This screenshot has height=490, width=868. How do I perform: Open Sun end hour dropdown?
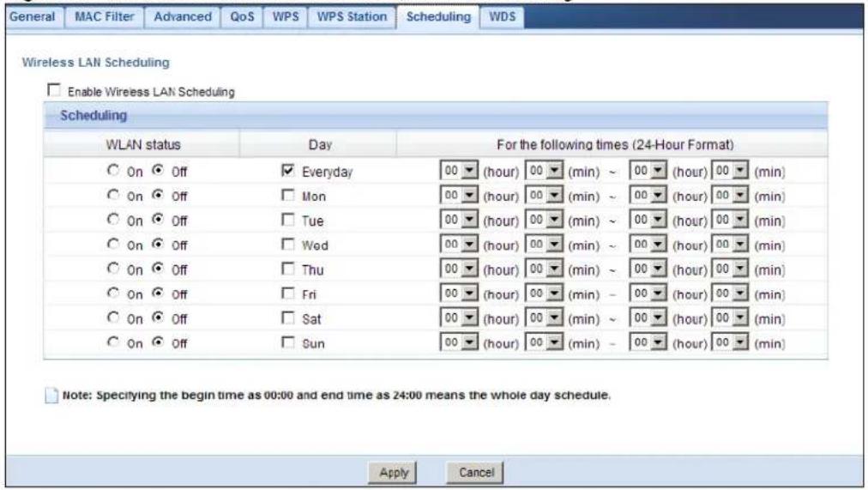648,342
